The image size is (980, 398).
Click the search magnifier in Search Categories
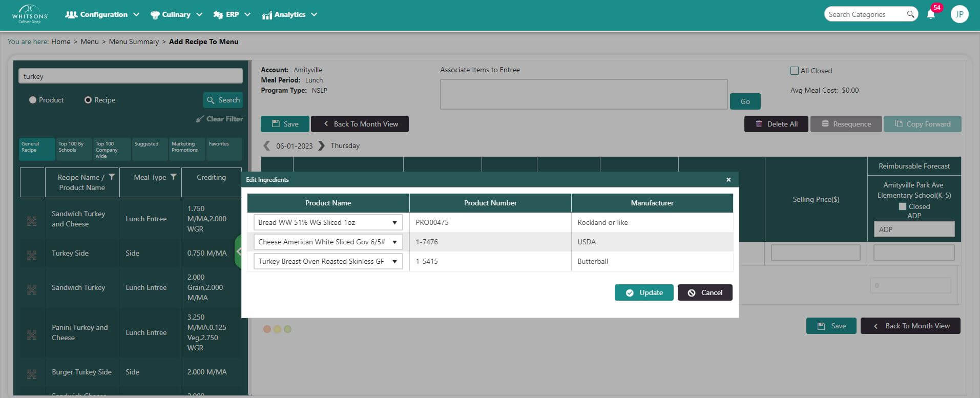pos(910,14)
